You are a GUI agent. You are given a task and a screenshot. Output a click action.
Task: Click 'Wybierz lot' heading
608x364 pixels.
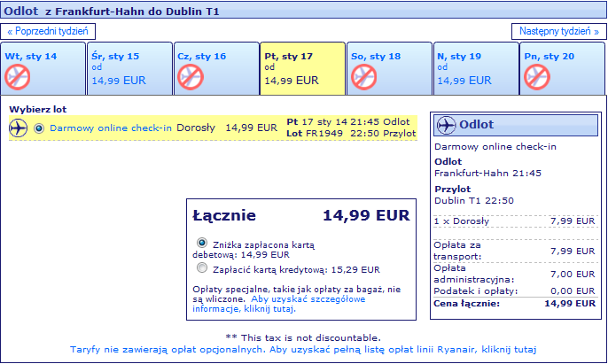(38, 109)
